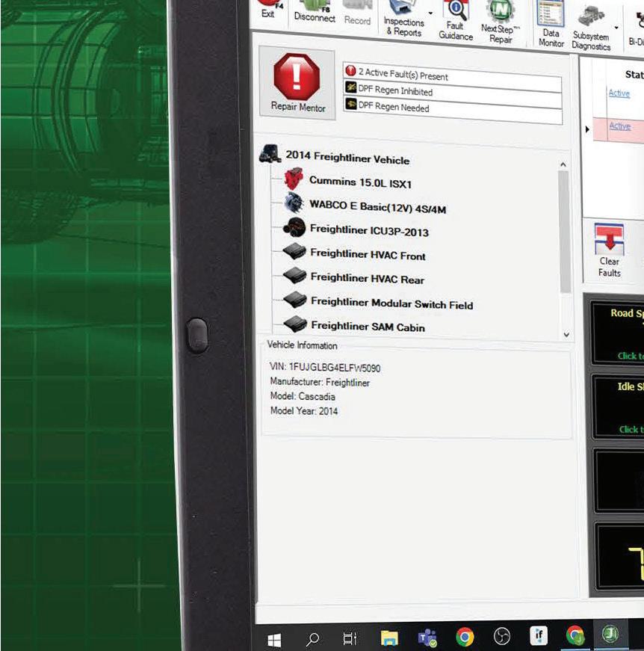Open Task View on taskbar

click(x=350, y=638)
